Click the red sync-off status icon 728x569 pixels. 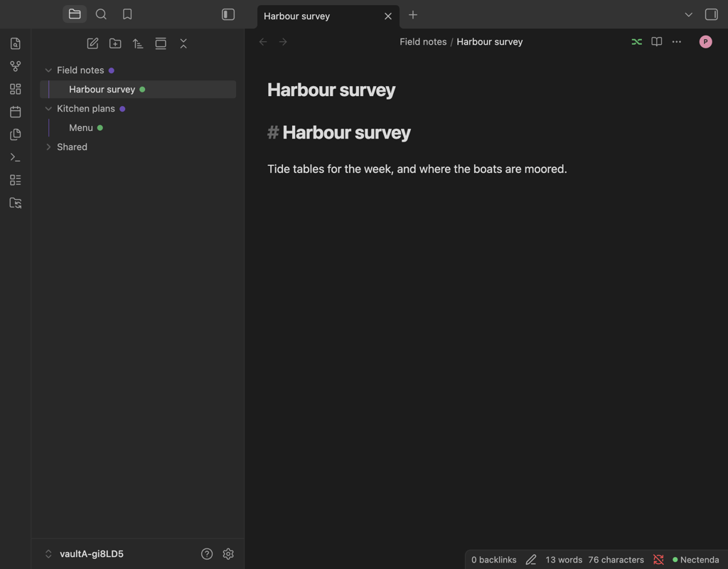[658, 560]
